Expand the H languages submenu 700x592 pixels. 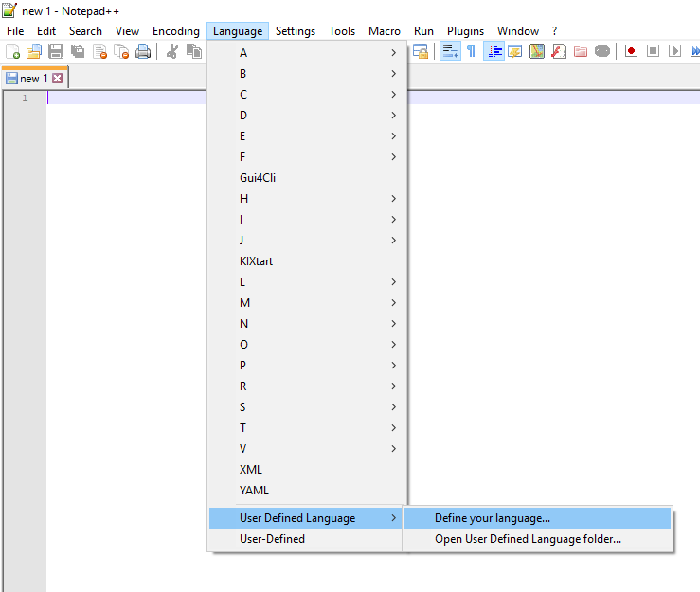click(308, 199)
